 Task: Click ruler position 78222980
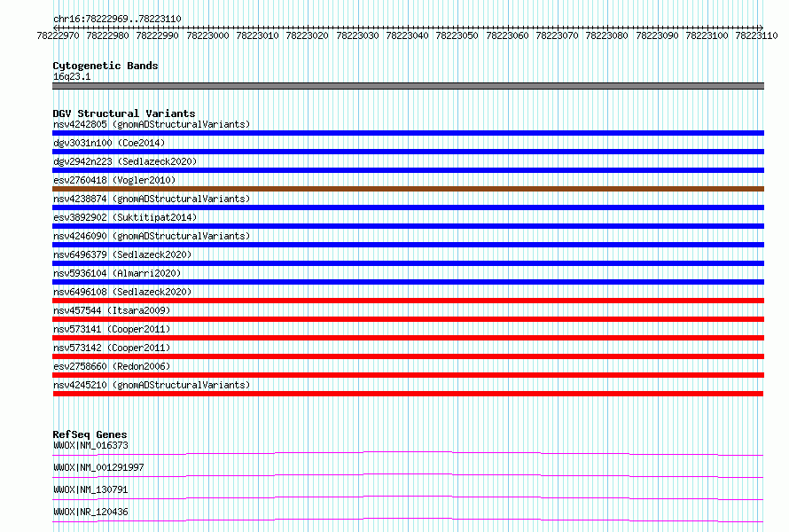tap(107, 35)
